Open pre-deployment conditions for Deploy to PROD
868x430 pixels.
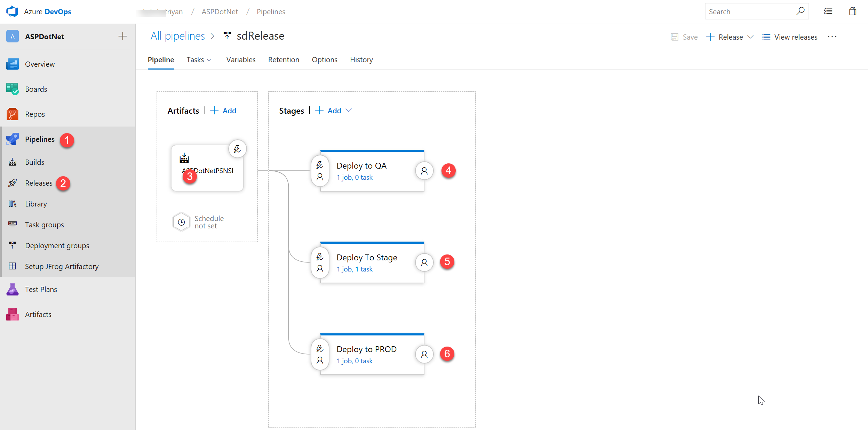click(x=320, y=354)
